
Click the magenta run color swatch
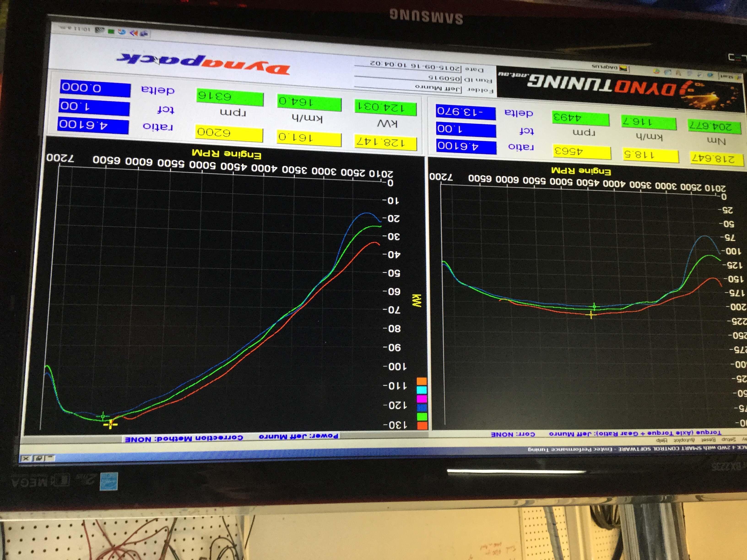(422, 399)
